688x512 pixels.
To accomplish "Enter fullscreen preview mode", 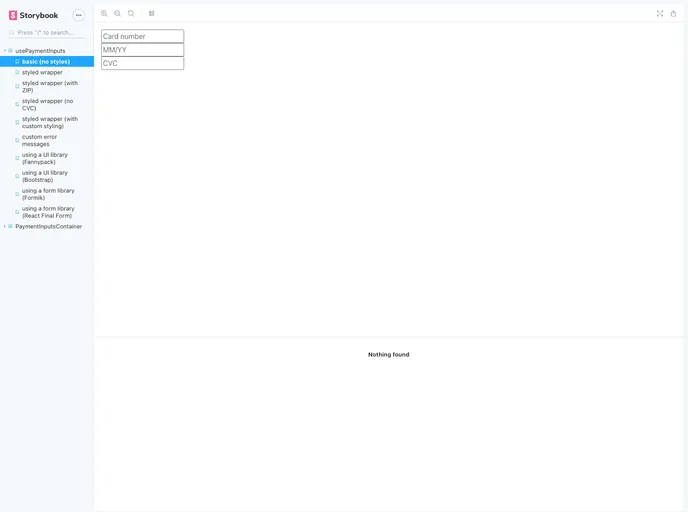I will click(x=660, y=14).
